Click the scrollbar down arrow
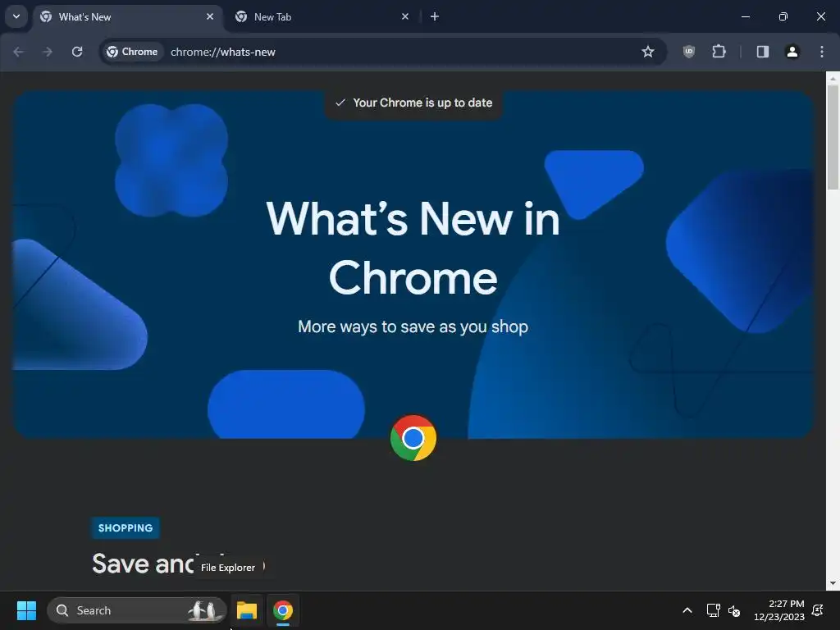Viewport: 840px width, 630px height. (x=833, y=583)
